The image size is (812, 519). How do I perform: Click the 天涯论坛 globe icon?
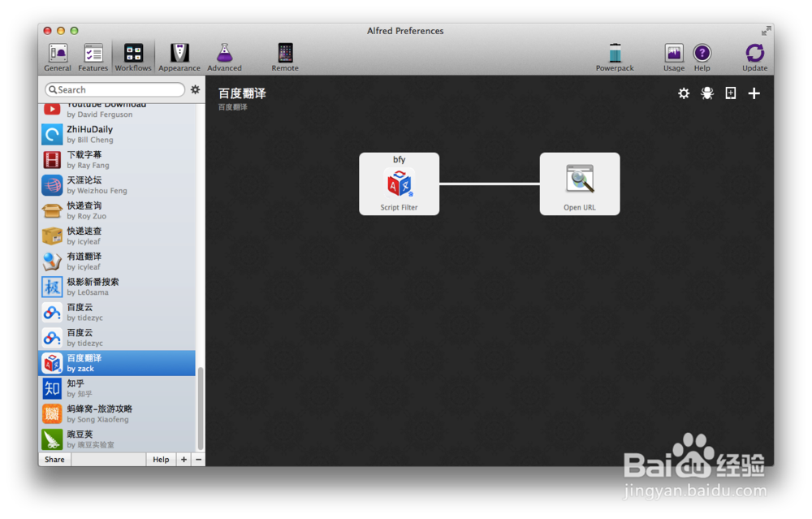52,185
